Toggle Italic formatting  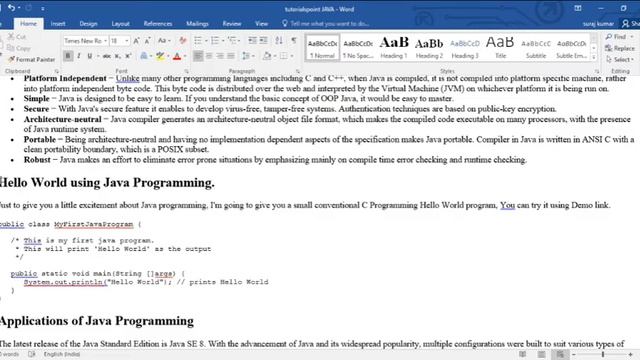coord(78,56)
